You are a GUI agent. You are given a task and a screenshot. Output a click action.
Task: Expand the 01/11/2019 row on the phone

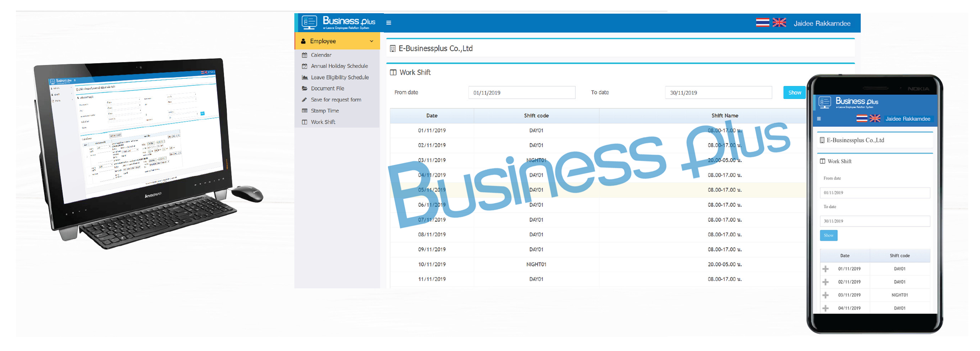click(x=825, y=269)
